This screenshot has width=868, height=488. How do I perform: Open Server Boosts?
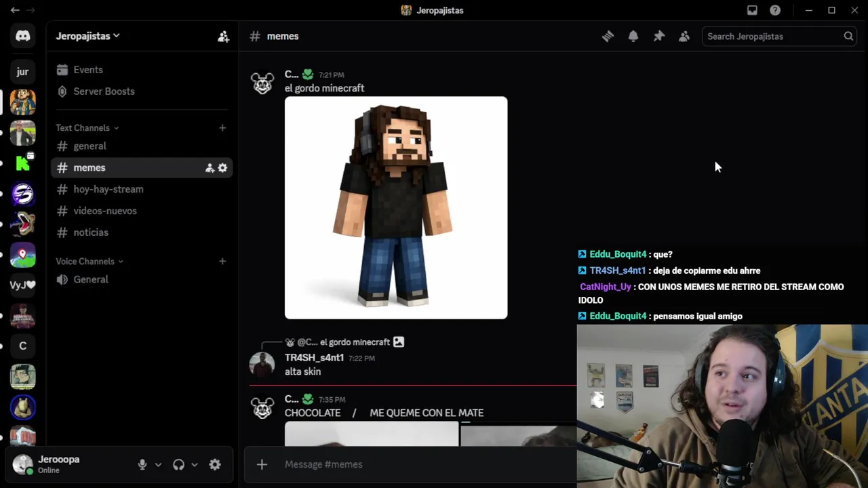coord(142,91)
